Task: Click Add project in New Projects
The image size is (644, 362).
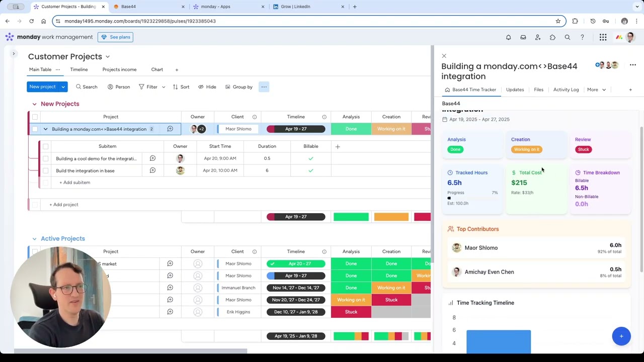Action: point(64,205)
